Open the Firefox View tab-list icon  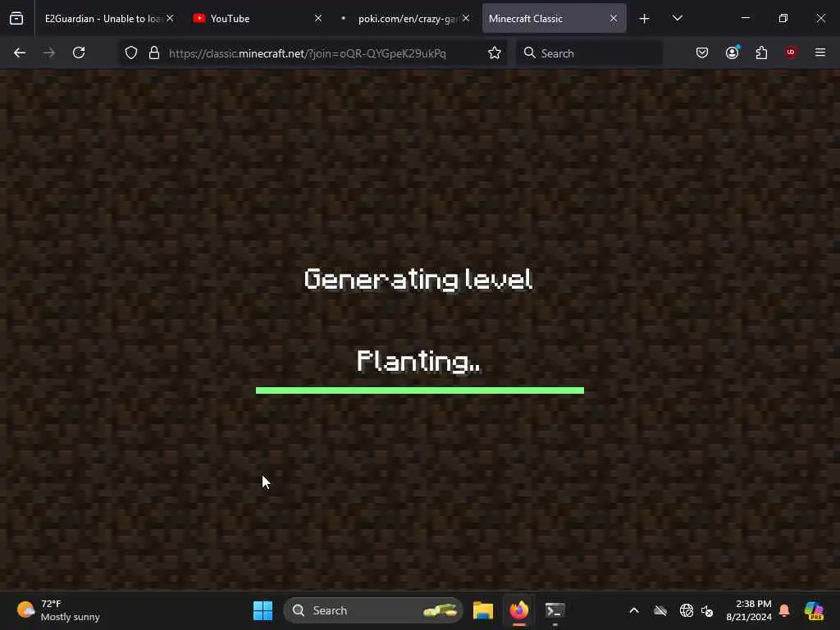pyautogui.click(x=16, y=19)
